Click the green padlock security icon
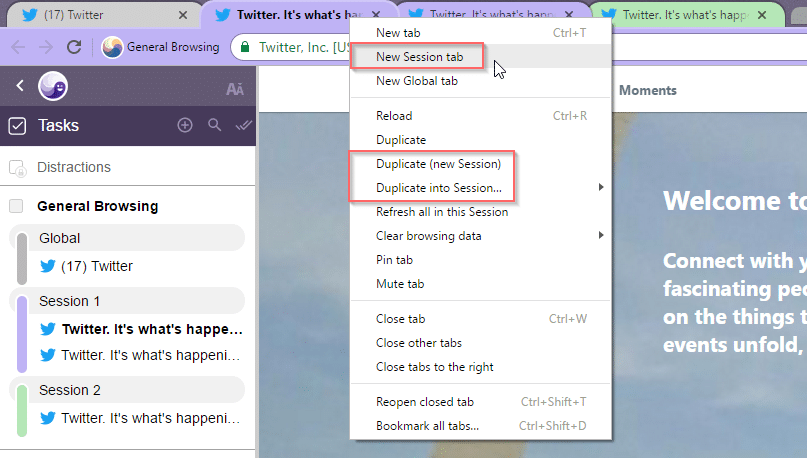 pyautogui.click(x=245, y=47)
